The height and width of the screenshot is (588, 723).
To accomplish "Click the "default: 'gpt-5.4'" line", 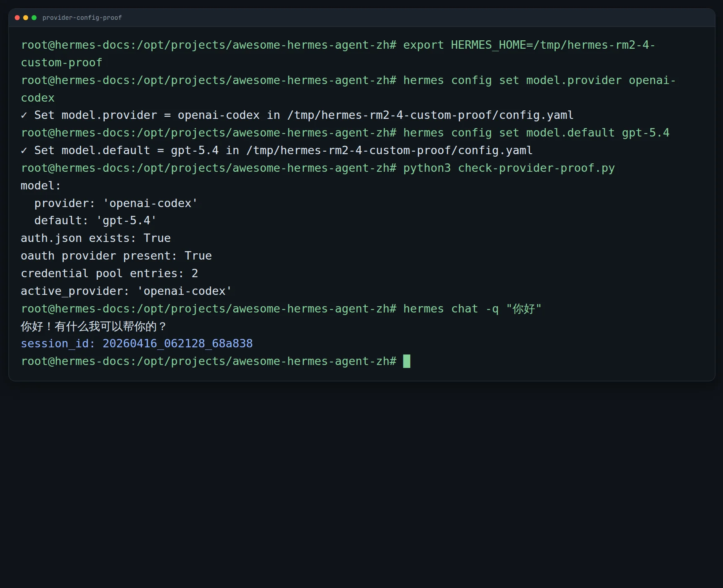I will click(x=95, y=220).
